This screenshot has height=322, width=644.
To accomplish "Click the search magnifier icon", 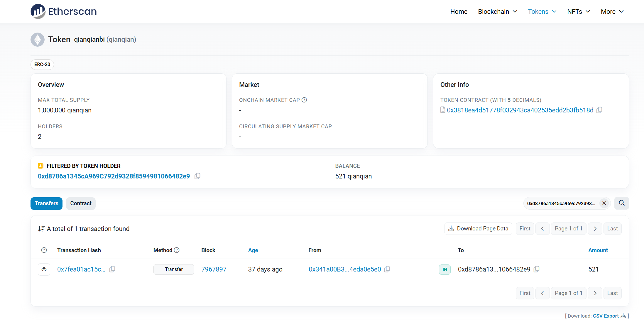I will tap(621, 203).
